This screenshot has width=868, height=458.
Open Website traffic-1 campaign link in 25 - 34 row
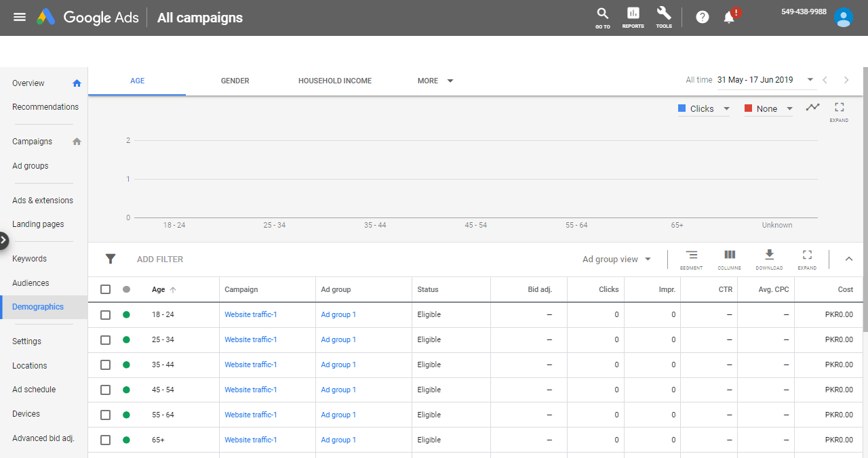[x=251, y=339]
